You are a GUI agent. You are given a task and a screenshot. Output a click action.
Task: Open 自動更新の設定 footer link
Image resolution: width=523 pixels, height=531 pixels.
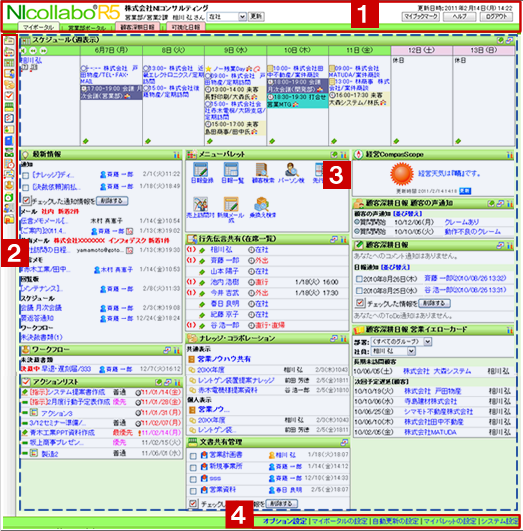click(395, 521)
